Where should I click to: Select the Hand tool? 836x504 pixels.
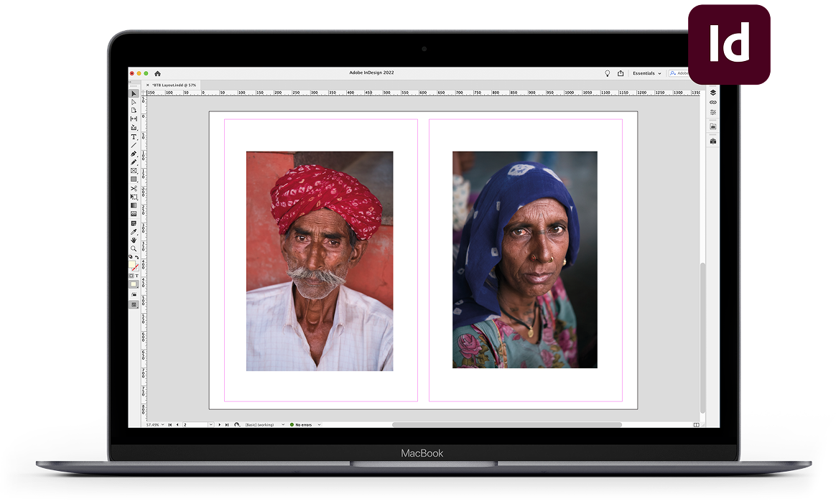(x=134, y=241)
